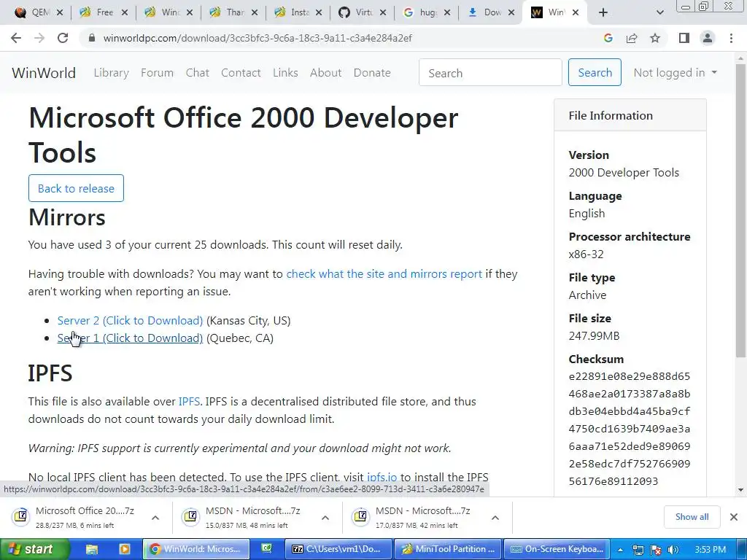Open the Contact nav item
Screen dimensions: 747x560
coord(241,73)
